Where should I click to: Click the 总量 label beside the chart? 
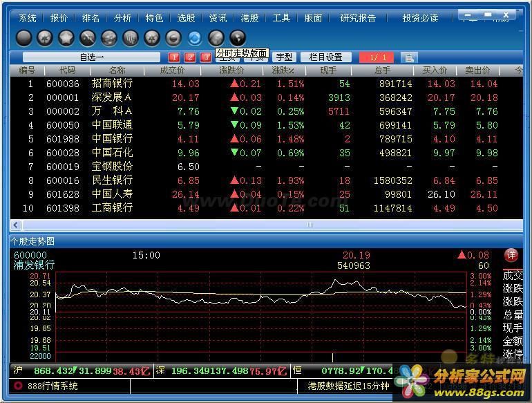pyautogui.click(x=513, y=315)
